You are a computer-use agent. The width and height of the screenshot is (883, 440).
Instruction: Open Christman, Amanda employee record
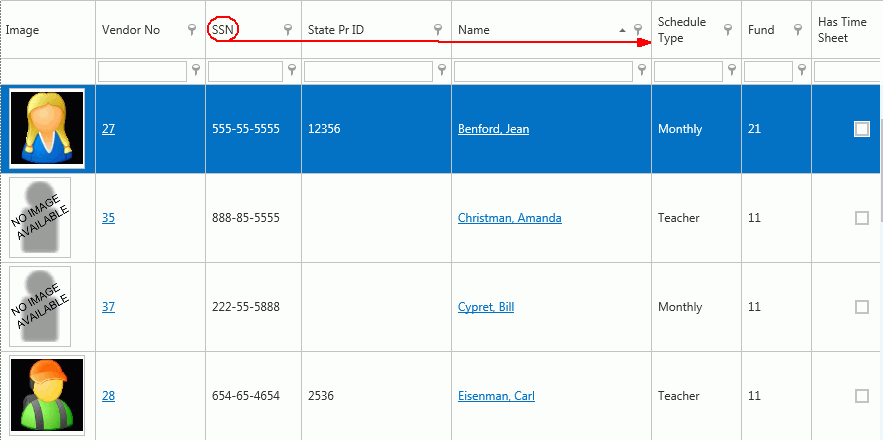click(510, 218)
